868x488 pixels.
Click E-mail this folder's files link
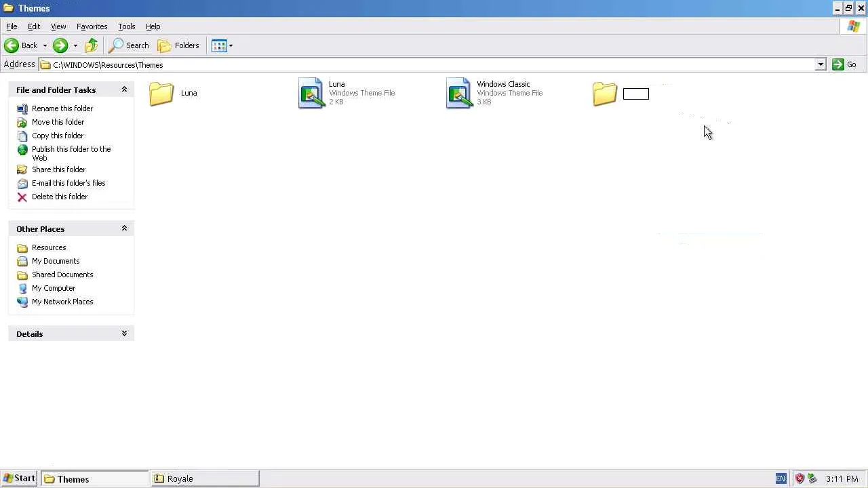(68, 183)
